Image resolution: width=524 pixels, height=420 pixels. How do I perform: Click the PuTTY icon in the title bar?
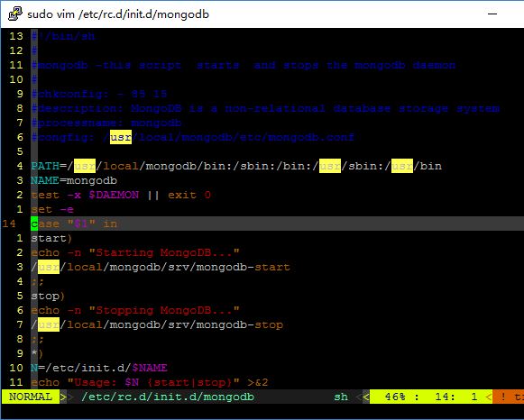coord(14,14)
